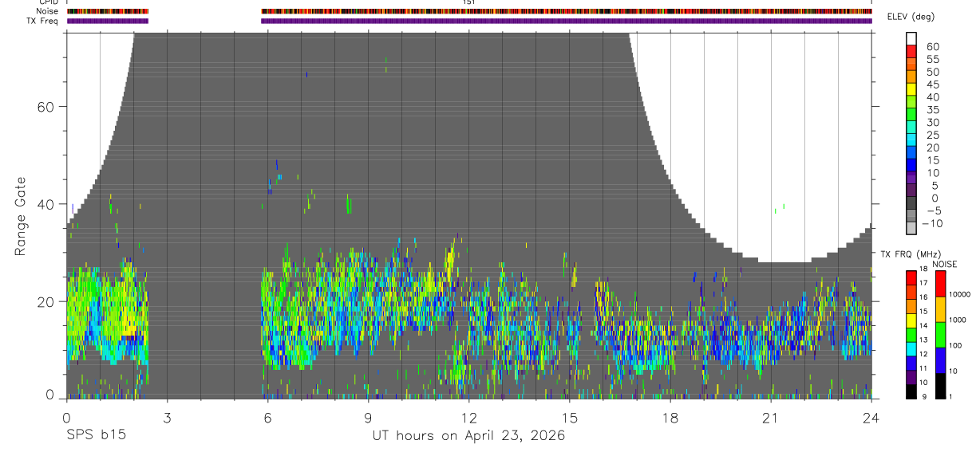Click the 'TX Freq' strip label at top left

point(44,21)
